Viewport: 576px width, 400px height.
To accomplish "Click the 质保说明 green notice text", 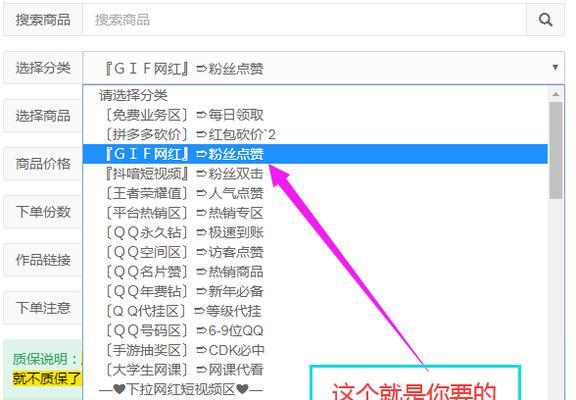I will click(x=46, y=359).
